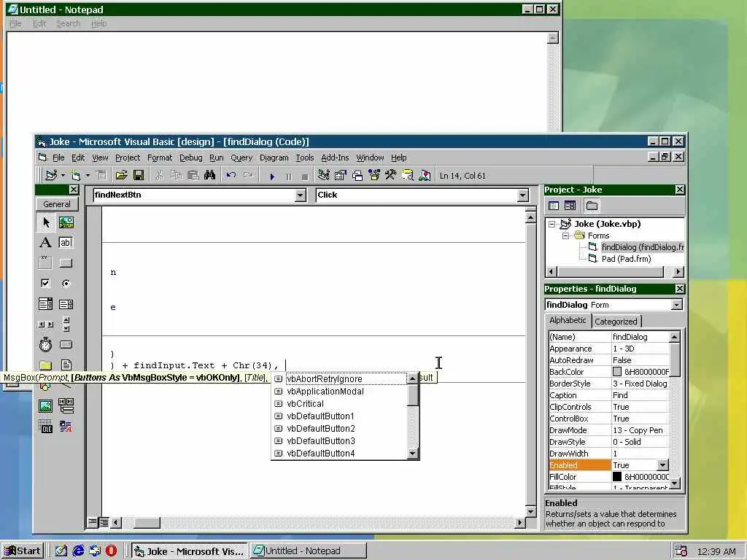Launch Internet Explorer from quick launch
Screen dimensions: 747x560
pyautogui.click(x=78, y=551)
